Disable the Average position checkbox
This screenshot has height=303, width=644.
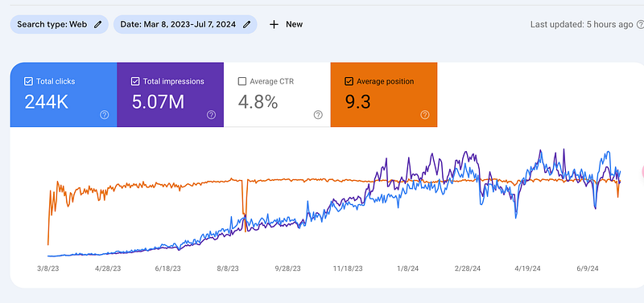(349, 82)
